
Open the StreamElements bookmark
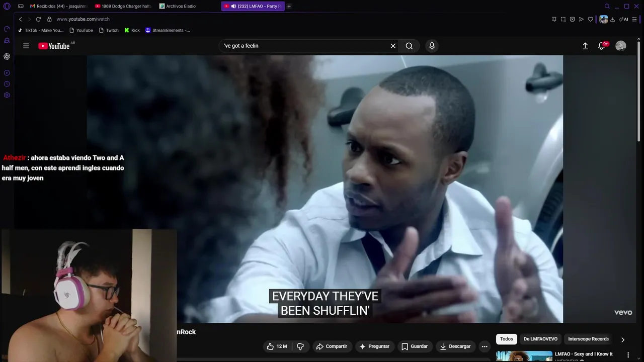pyautogui.click(x=168, y=30)
